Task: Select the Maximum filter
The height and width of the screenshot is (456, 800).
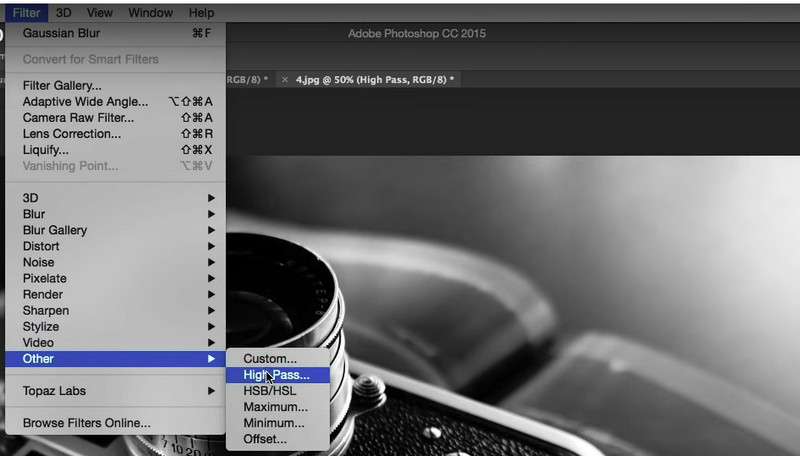Action: click(x=278, y=407)
